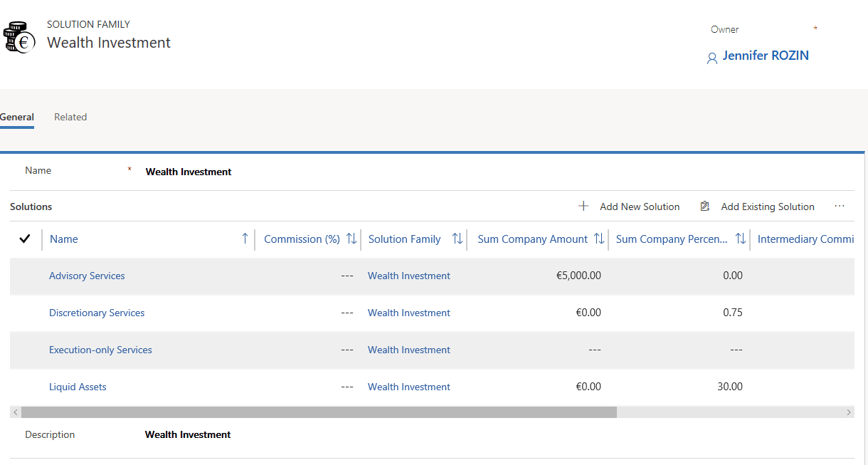Open Wealth Investment link in Liquid Assets row
868x465 pixels.
(x=409, y=387)
